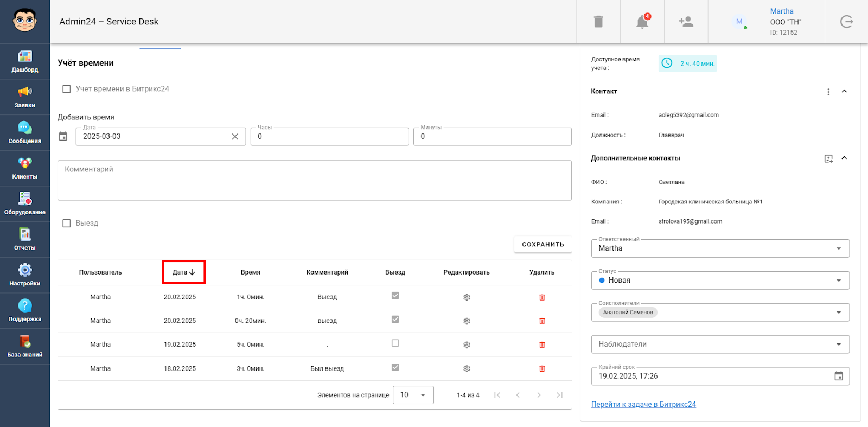
Task: Click the add user icon in header
Action: [x=686, y=22]
